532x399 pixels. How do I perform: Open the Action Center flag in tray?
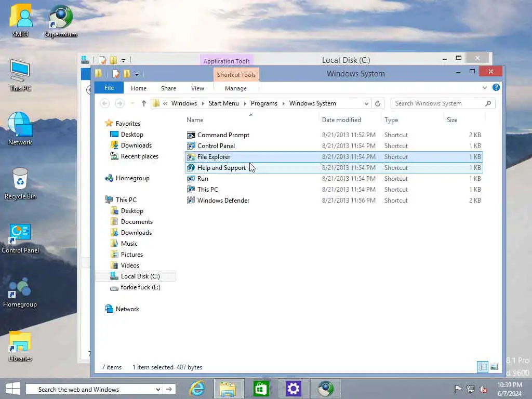point(457,389)
